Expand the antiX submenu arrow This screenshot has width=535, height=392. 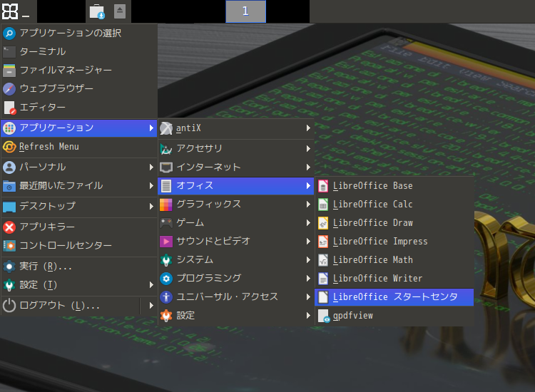[308, 128]
